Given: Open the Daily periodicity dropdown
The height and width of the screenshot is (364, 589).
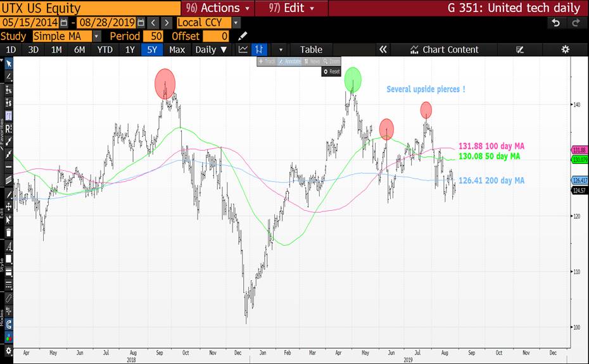Looking at the screenshot, I should pyautogui.click(x=211, y=49).
